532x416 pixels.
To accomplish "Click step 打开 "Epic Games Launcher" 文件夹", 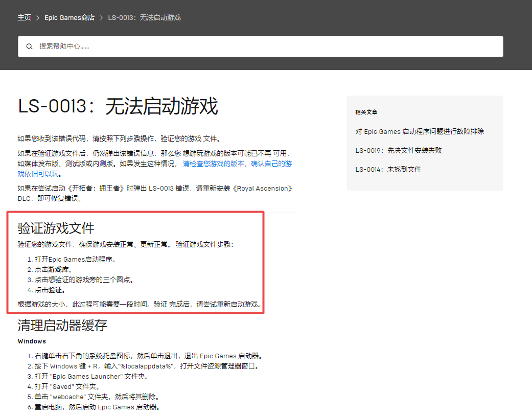I will tap(91, 376).
